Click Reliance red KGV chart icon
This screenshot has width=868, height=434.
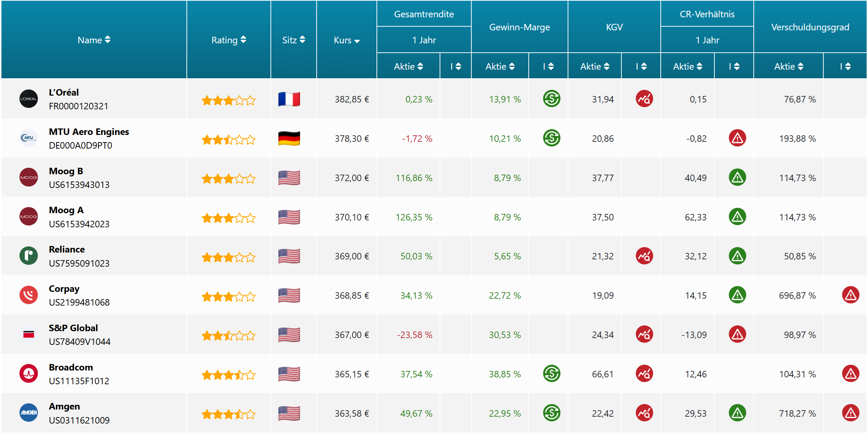(644, 256)
